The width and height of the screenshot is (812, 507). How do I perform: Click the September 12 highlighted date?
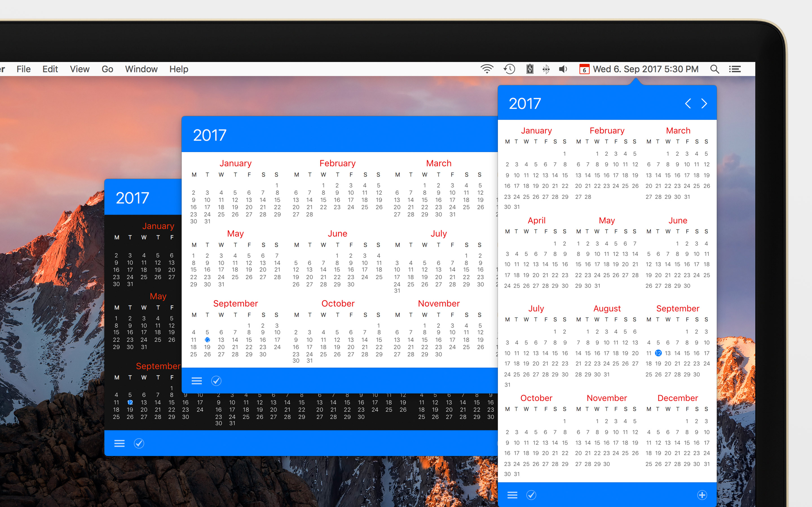(658, 352)
